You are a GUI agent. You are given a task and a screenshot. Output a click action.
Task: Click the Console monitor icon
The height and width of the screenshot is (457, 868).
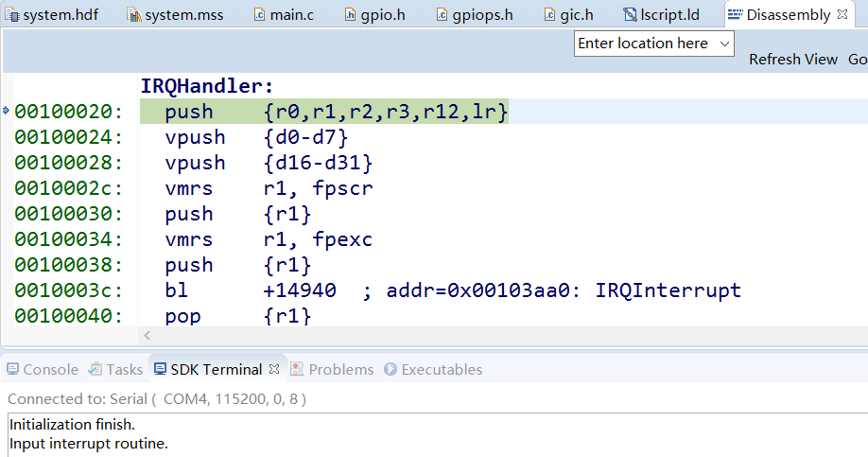pyautogui.click(x=12, y=369)
